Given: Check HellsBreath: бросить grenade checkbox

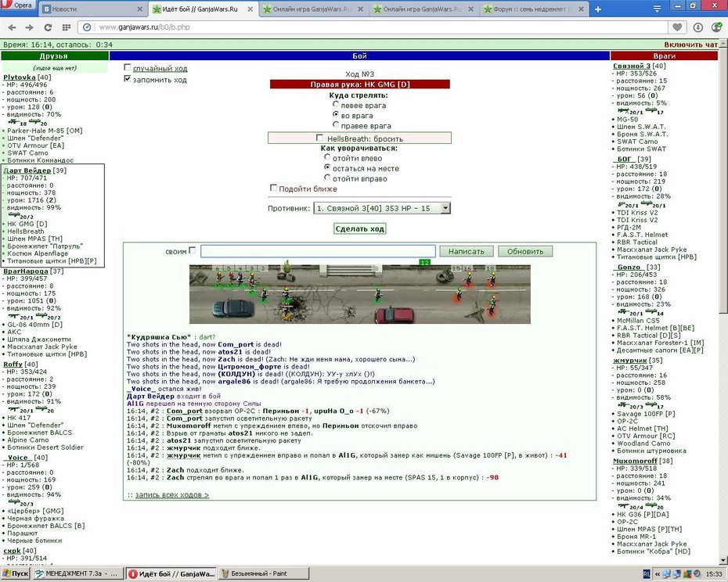Looking at the screenshot, I should pos(319,138).
